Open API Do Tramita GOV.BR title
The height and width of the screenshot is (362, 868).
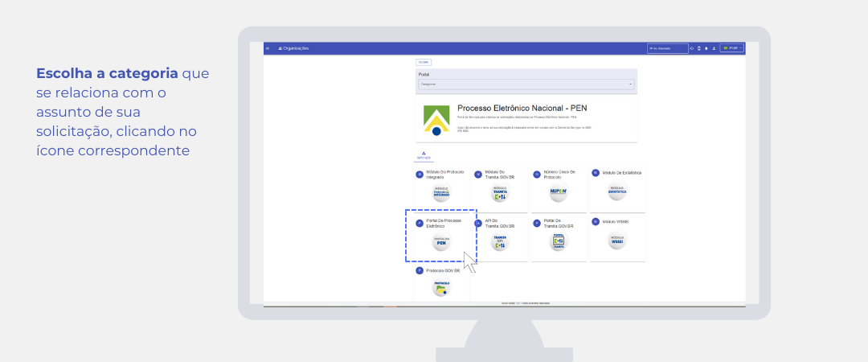tap(500, 223)
